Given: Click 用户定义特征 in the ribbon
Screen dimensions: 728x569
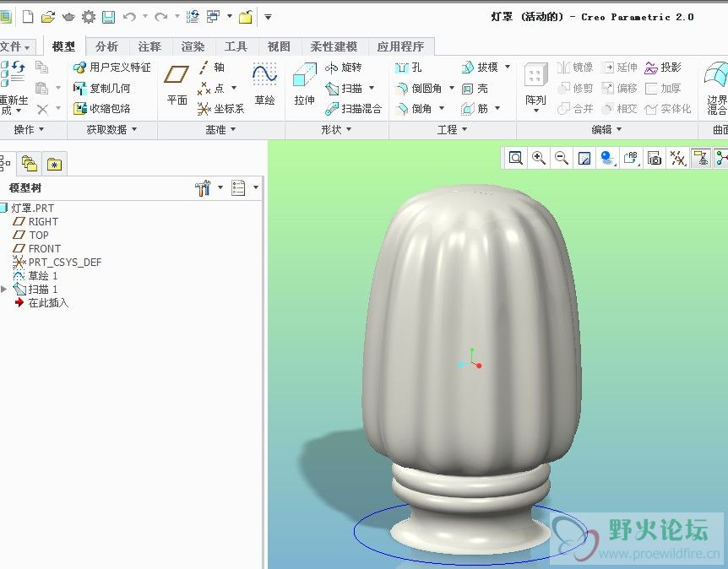Looking at the screenshot, I should click(111, 68).
